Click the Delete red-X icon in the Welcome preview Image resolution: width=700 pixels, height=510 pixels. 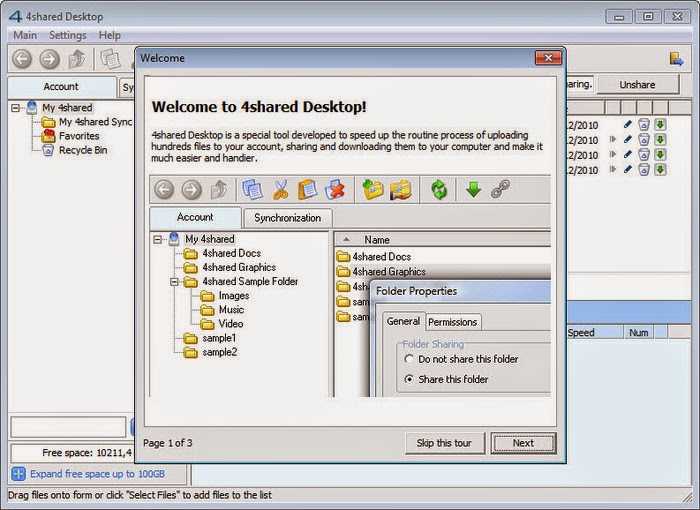coord(335,189)
